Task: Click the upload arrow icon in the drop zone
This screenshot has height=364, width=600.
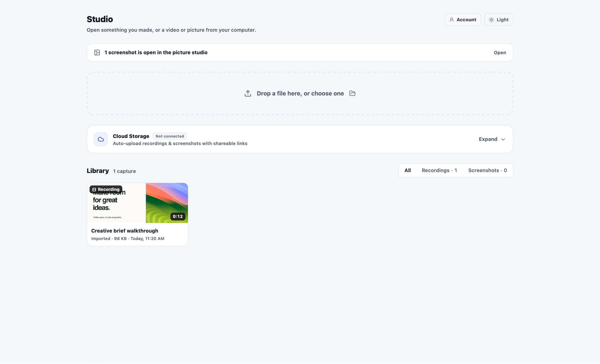Action: (x=248, y=93)
